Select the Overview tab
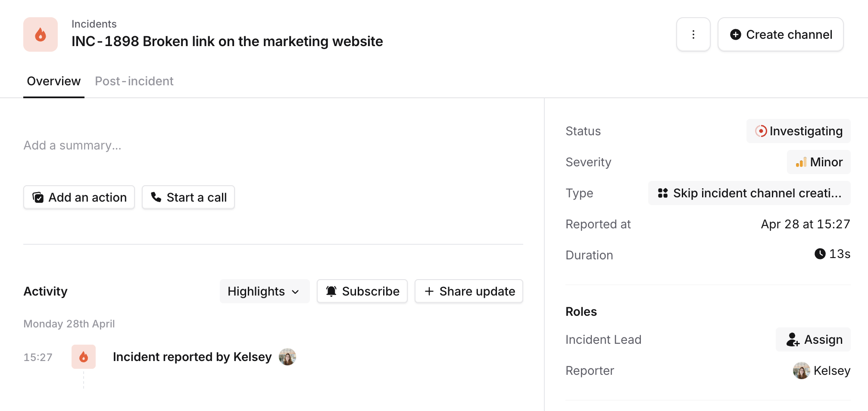The height and width of the screenshot is (411, 868). point(54,81)
